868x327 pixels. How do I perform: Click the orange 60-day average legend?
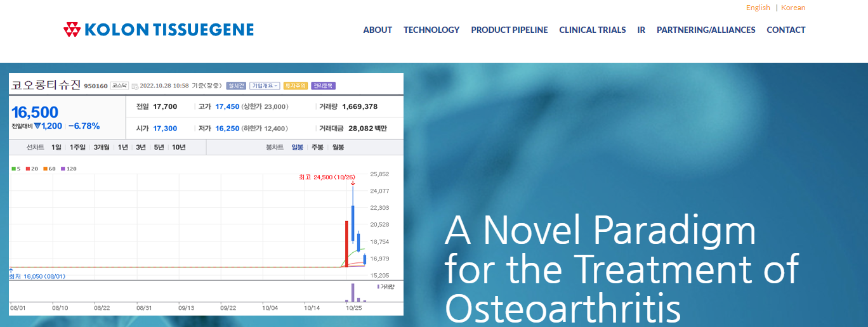pos(49,169)
